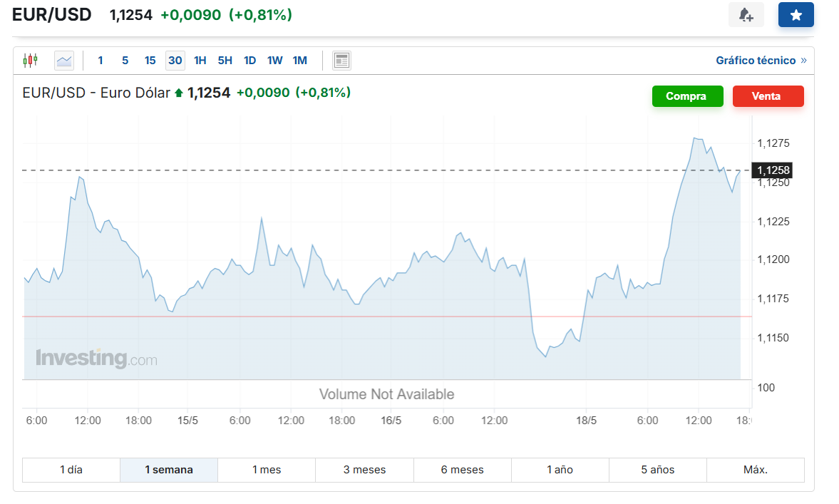The image size is (839, 504).
Task: Select the 1D daily interval
Action: (x=249, y=61)
